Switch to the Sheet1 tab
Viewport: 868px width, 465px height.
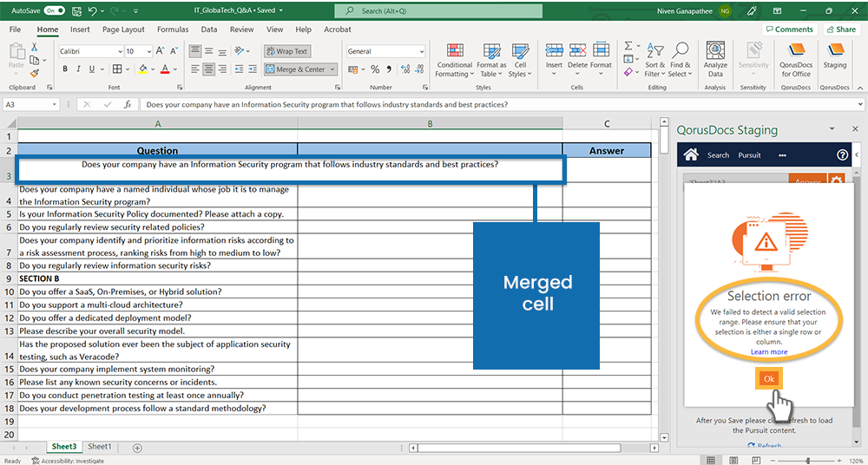pyautogui.click(x=100, y=446)
